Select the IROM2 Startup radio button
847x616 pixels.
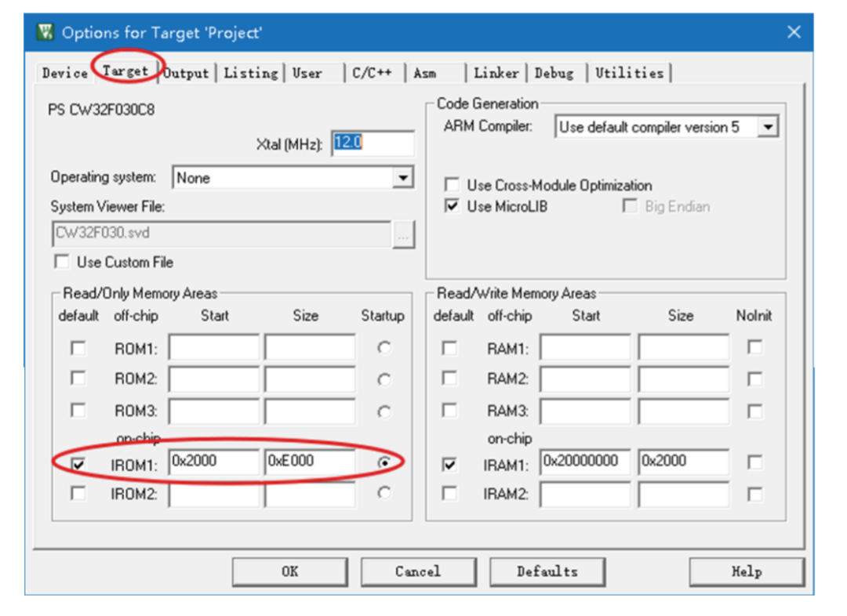click(384, 493)
